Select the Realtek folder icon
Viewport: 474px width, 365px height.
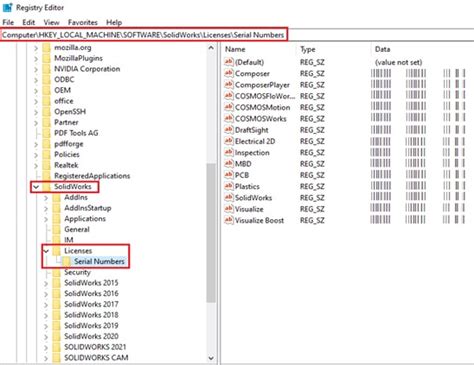(46, 165)
